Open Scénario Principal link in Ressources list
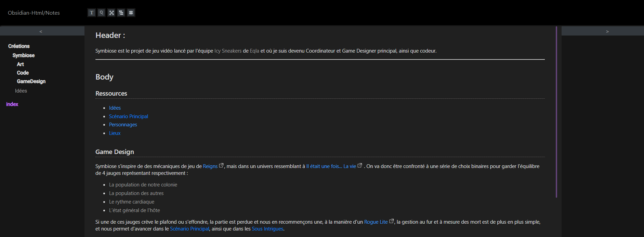This screenshot has width=644, height=237. click(x=129, y=116)
